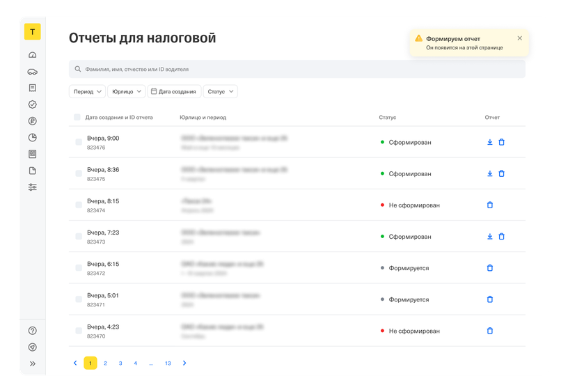This screenshot has width=568, height=392.
Task: Open the Дата создания date filter
Action: pyautogui.click(x=174, y=91)
